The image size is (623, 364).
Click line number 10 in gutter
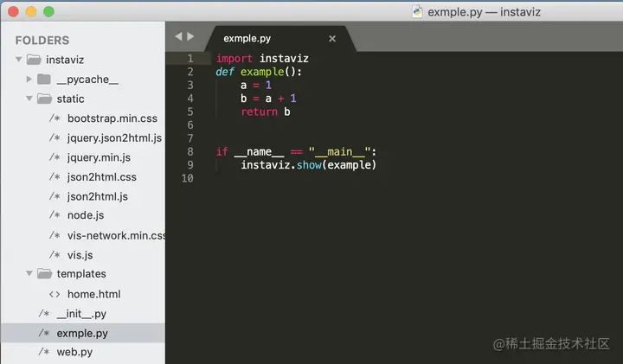point(188,178)
